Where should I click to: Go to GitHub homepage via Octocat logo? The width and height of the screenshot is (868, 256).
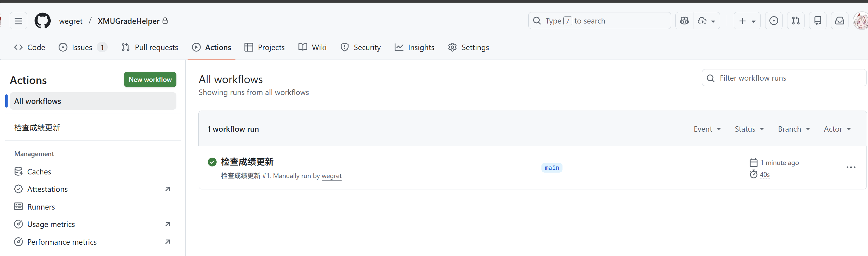click(43, 21)
